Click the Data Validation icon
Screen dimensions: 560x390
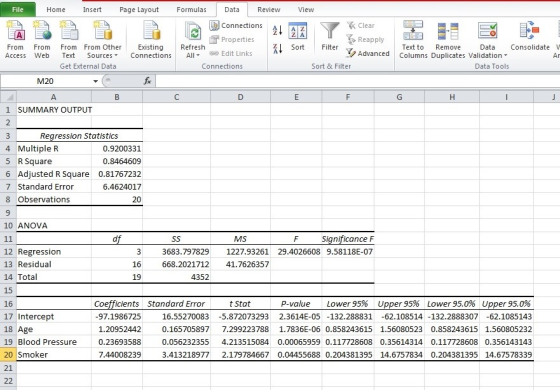point(488,31)
